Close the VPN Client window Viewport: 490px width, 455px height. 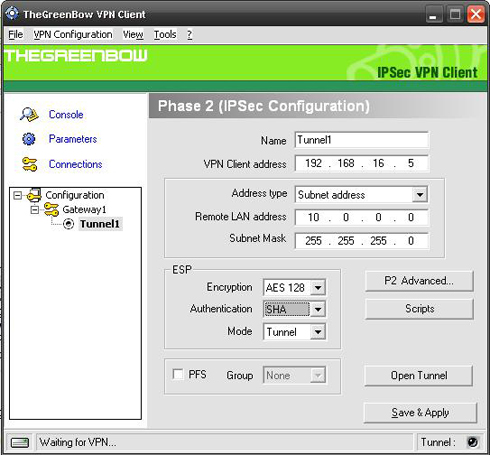[x=476, y=15]
